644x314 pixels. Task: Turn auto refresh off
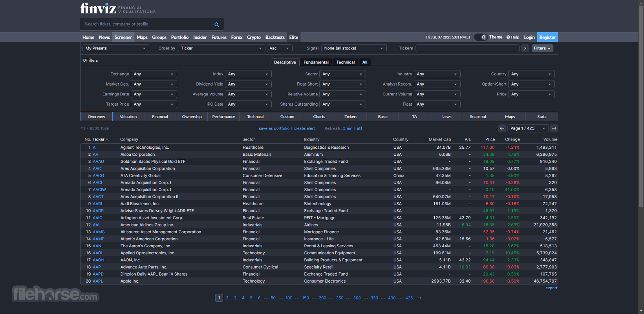(359, 128)
